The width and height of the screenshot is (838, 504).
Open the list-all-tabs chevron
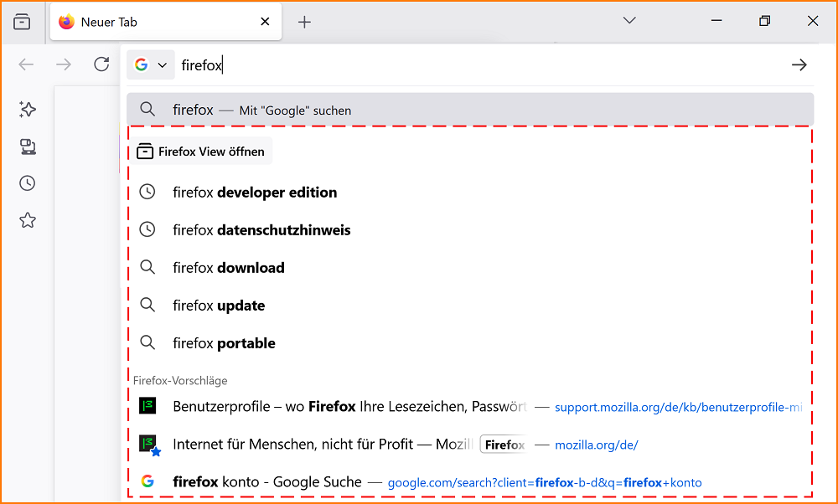[628, 21]
